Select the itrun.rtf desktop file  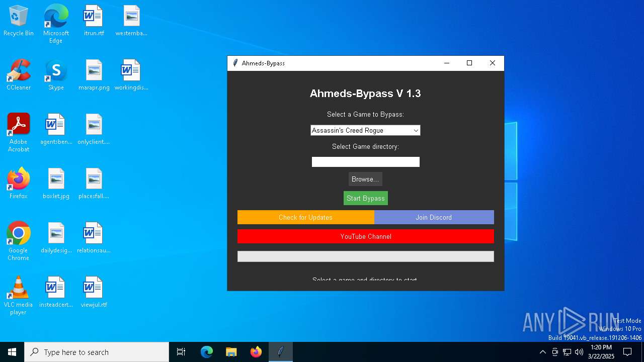click(94, 21)
